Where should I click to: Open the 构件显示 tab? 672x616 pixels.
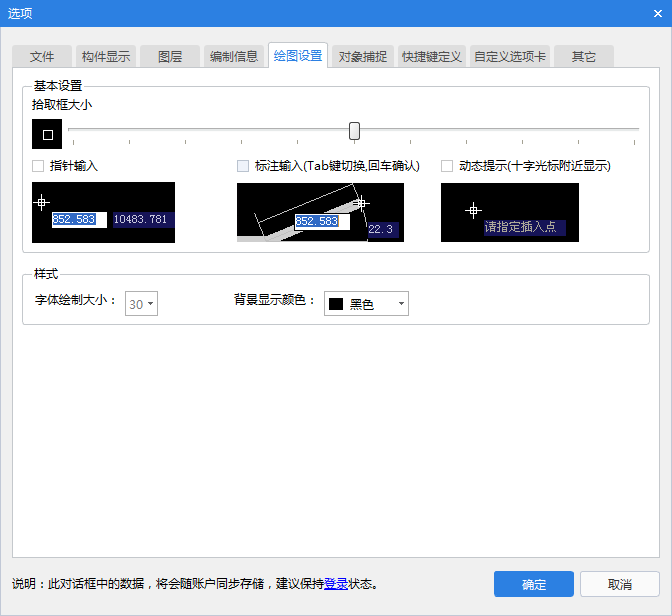(x=105, y=57)
